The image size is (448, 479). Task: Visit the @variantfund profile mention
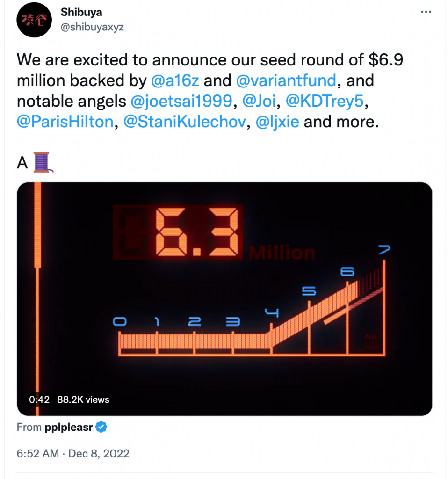pos(286,80)
